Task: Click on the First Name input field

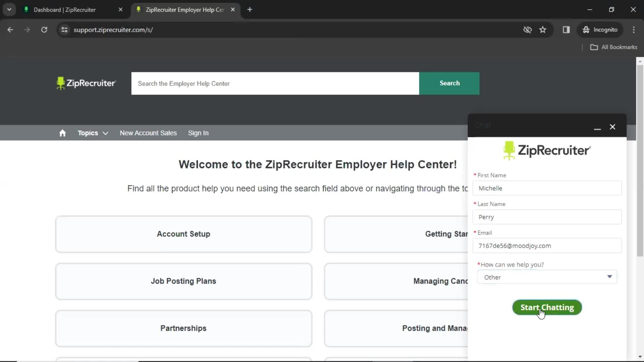Action: (548, 188)
